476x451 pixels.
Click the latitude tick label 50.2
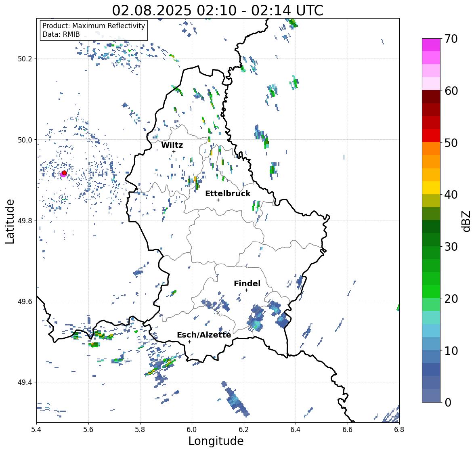[25, 59]
